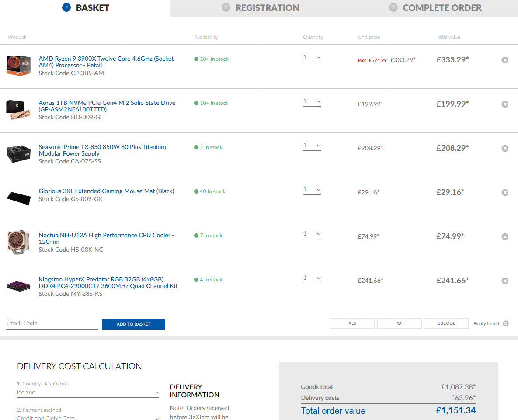This screenshot has height=420, width=518.
Task: Click the BBCODE export button
Action: (x=446, y=323)
